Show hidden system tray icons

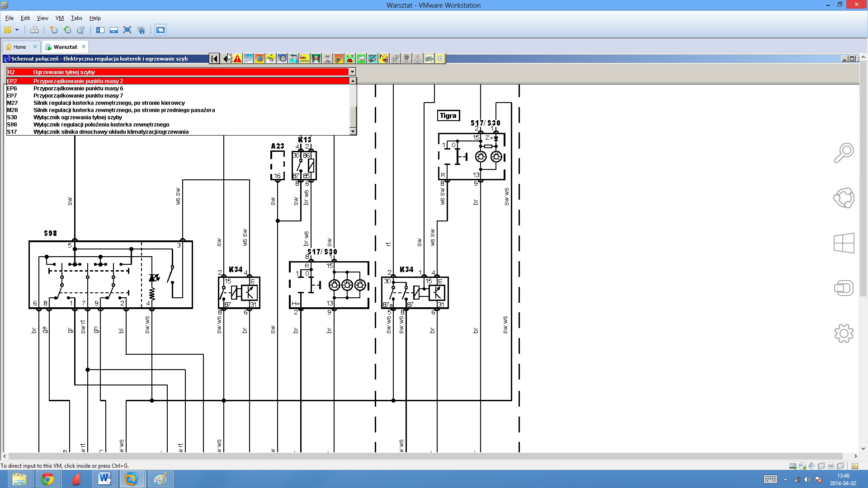coord(785,479)
